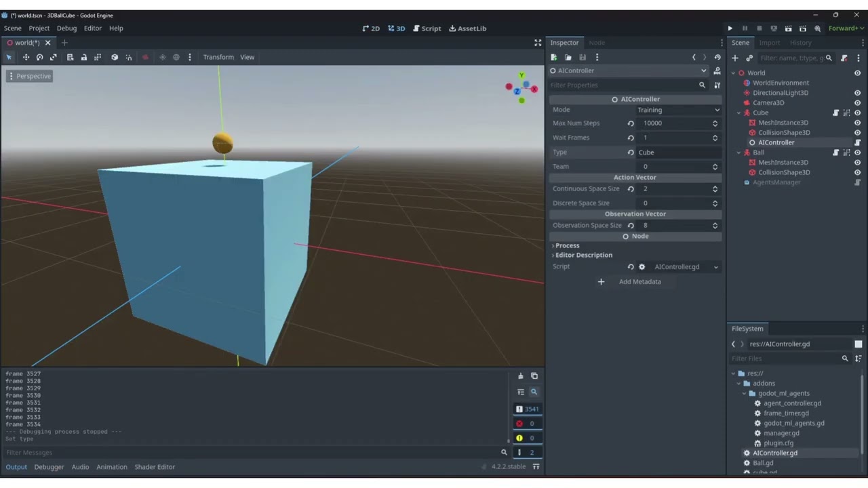868x488 pixels.
Task: Open the Mode dropdown set to Training
Action: [x=678, y=109]
